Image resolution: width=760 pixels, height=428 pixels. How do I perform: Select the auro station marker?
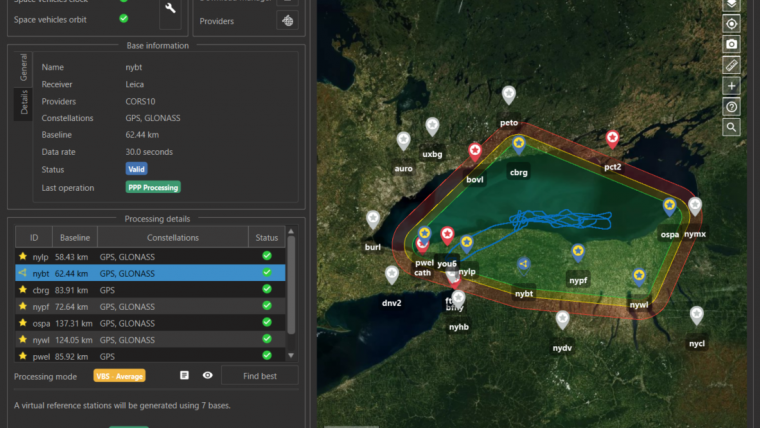403,142
